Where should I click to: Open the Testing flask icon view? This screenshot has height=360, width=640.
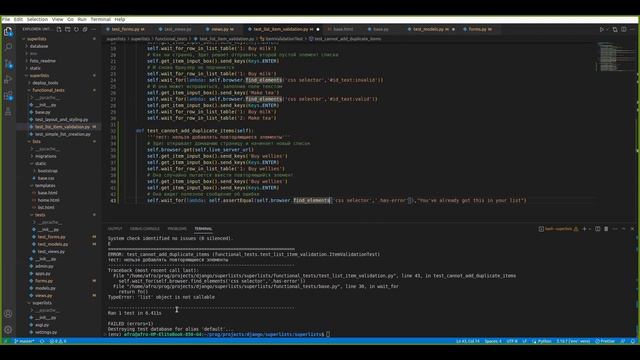click(x=8, y=112)
